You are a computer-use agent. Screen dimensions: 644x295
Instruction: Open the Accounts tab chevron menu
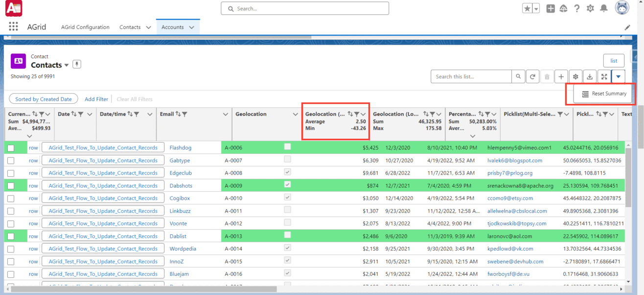coord(191,27)
